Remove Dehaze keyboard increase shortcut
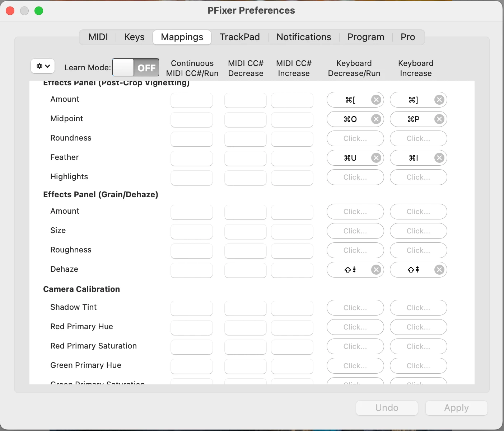504x431 pixels. click(x=439, y=270)
